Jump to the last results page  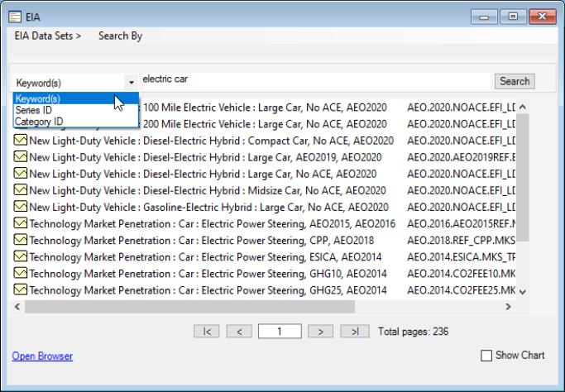[354, 332]
